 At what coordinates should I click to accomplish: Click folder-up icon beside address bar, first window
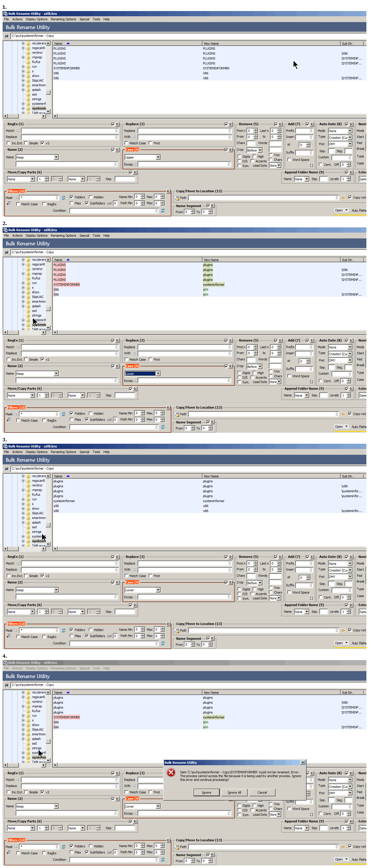[6, 36]
